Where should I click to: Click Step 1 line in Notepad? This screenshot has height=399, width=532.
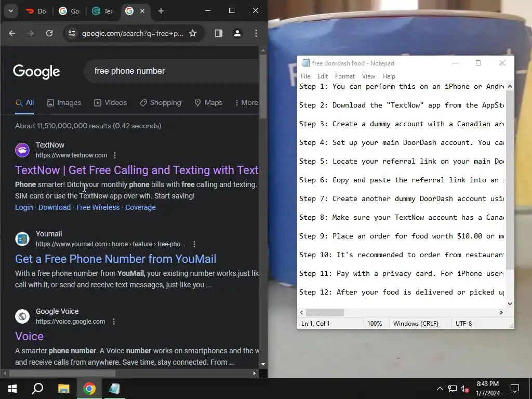(402, 87)
